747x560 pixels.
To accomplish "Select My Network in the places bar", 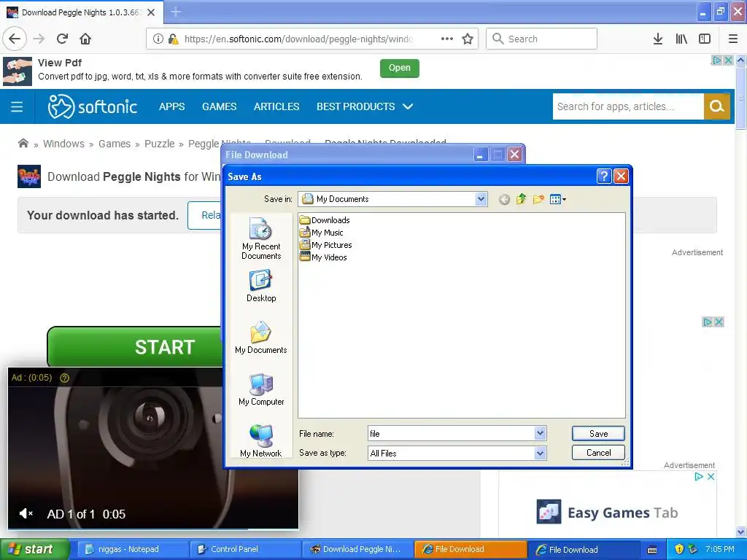I will pos(261,441).
